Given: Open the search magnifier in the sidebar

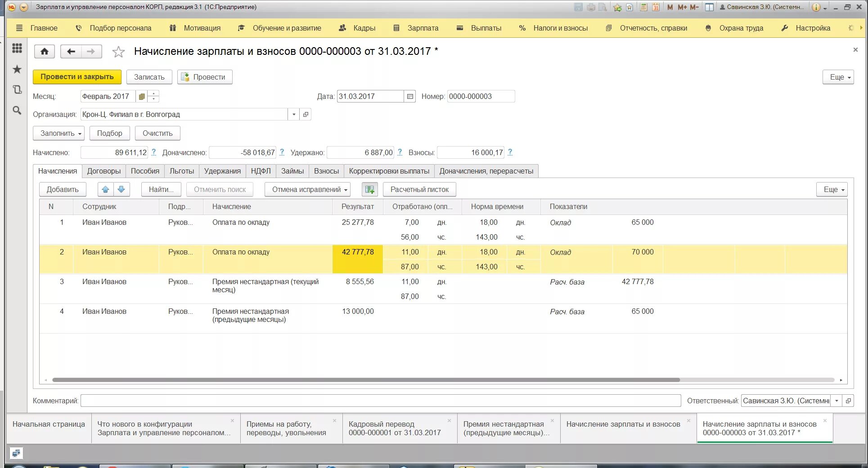Looking at the screenshot, I should coord(17,110).
